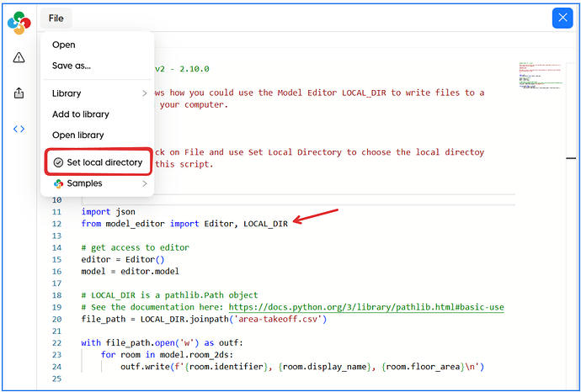
Task: Expand the Library submenu arrow
Action: click(144, 93)
